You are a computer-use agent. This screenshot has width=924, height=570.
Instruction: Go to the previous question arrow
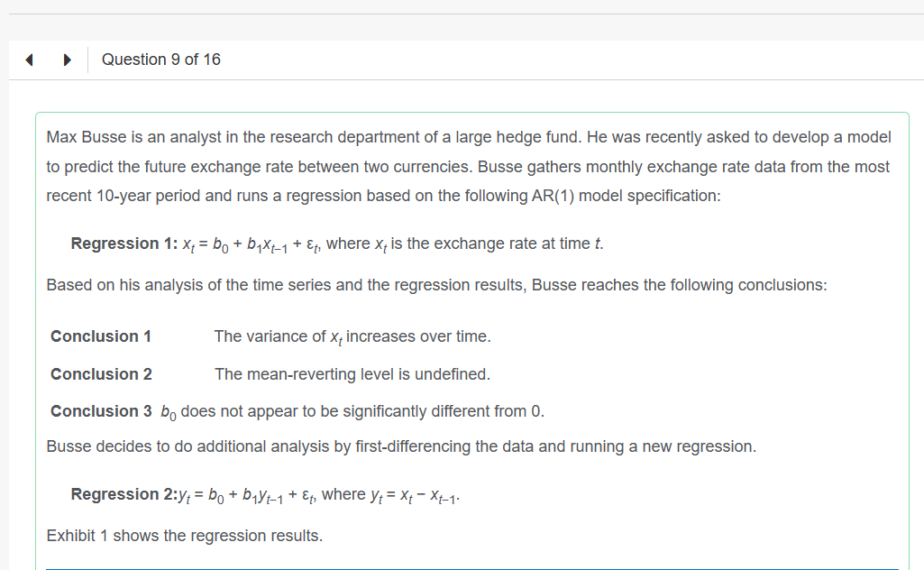[x=30, y=60]
